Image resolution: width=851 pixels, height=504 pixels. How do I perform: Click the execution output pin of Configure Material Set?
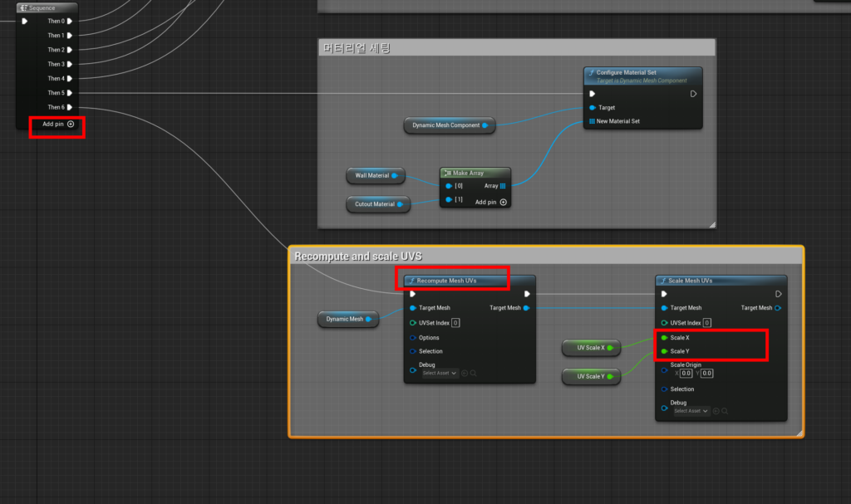pos(694,94)
